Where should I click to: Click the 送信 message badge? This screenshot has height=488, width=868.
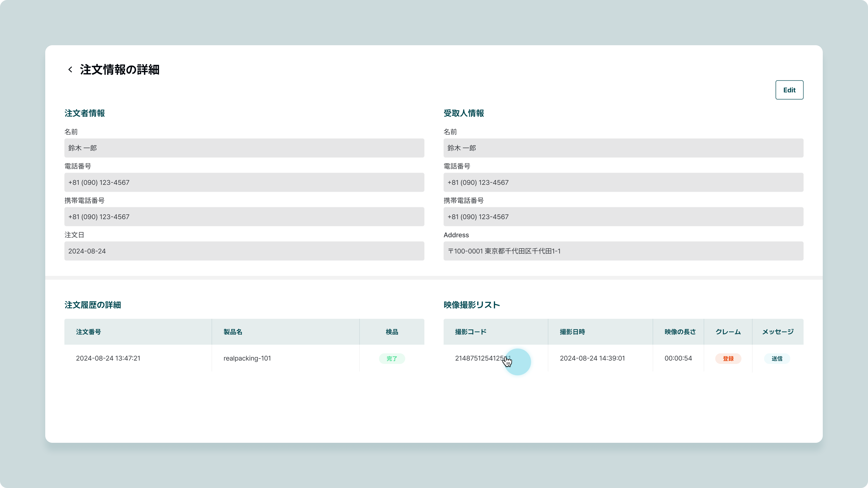(x=777, y=358)
